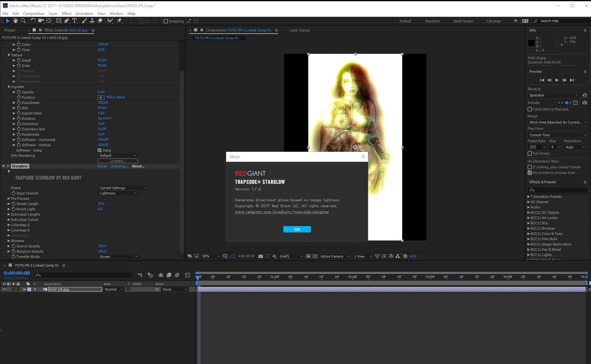Open the Effect menu

67,14
